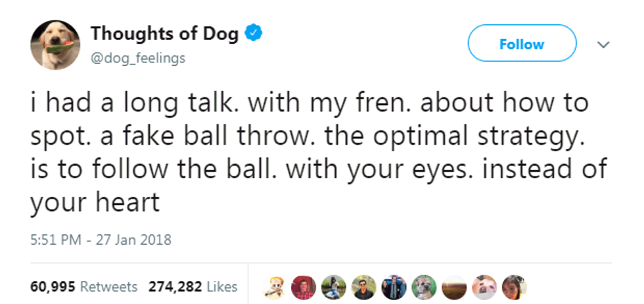View the 60,995 Retweets list
This screenshot has height=304, width=644.
pos(84,287)
